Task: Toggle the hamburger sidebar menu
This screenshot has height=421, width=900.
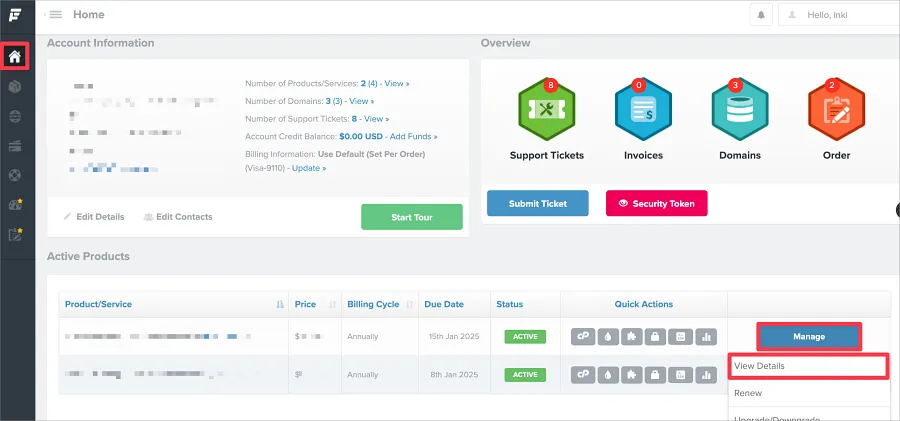Action: click(55, 15)
